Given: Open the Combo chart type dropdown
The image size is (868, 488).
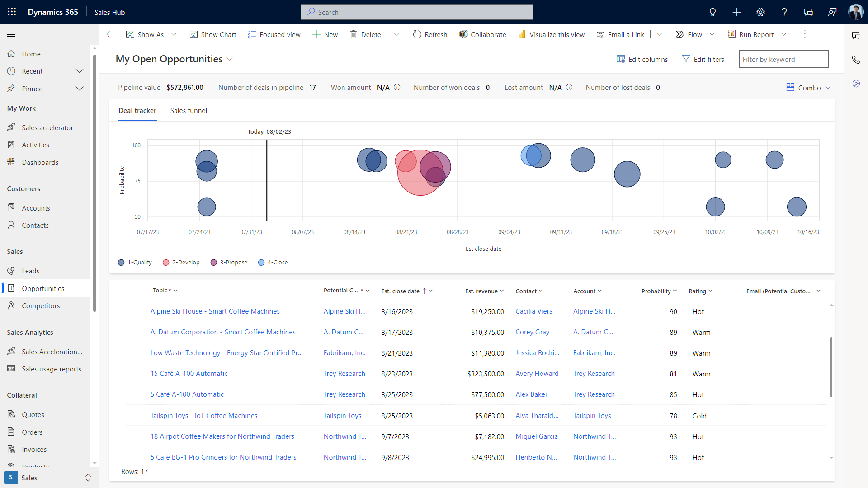Looking at the screenshot, I should (x=809, y=88).
